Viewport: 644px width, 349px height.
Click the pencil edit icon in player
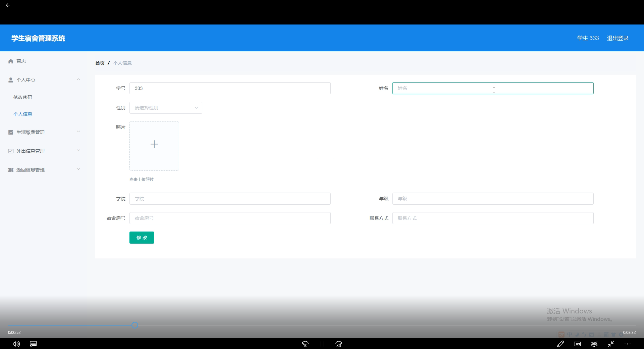pyautogui.click(x=560, y=344)
